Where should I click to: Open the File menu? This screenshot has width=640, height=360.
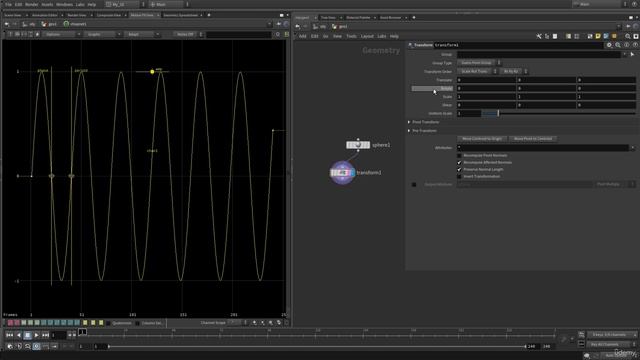[8, 4]
